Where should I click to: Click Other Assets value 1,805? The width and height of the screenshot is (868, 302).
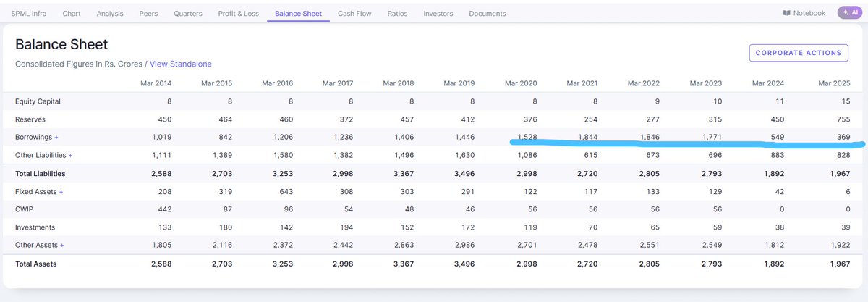(x=161, y=246)
